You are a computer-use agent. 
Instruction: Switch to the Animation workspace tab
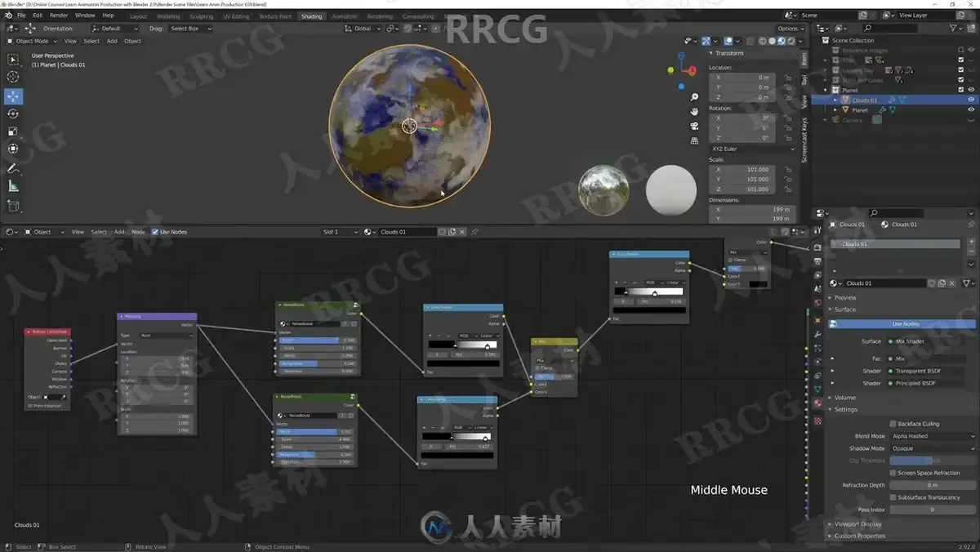pyautogui.click(x=345, y=16)
